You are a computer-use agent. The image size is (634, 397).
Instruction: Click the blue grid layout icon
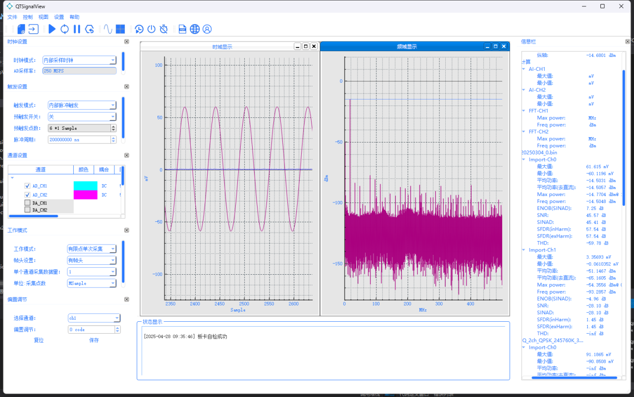[x=120, y=29]
